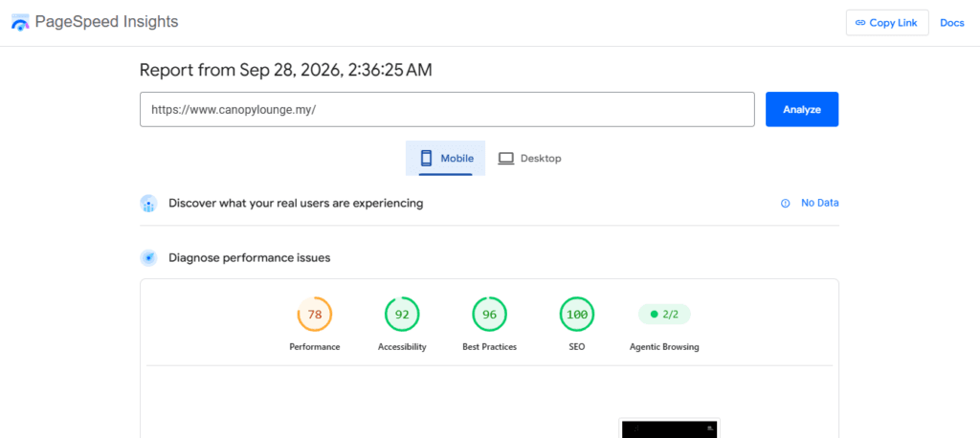Image resolution: width=980 pixels, height=438 pixels.
Task: Open the Docs link
Action: tap(952, 23)
